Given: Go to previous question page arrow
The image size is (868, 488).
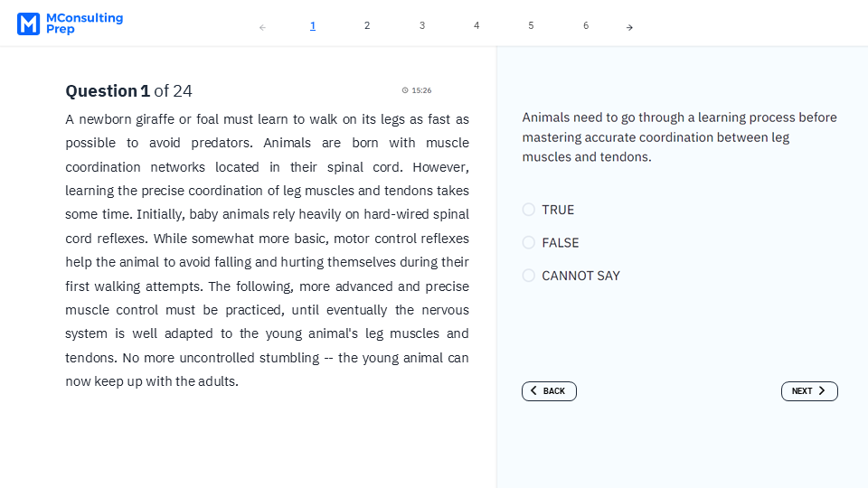Looking at the screenshot, I should (x=262, y=27).
